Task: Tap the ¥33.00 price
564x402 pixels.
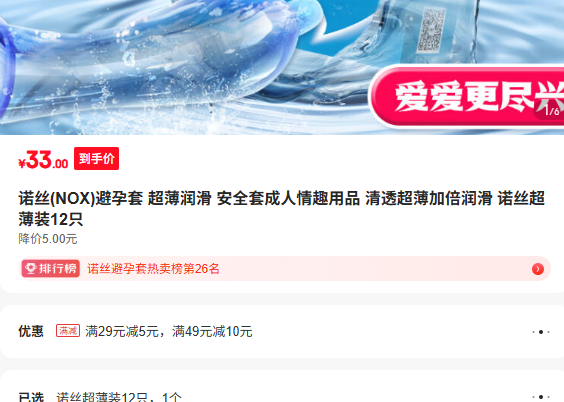Action: pyautogui.click(x=44, y=160)
